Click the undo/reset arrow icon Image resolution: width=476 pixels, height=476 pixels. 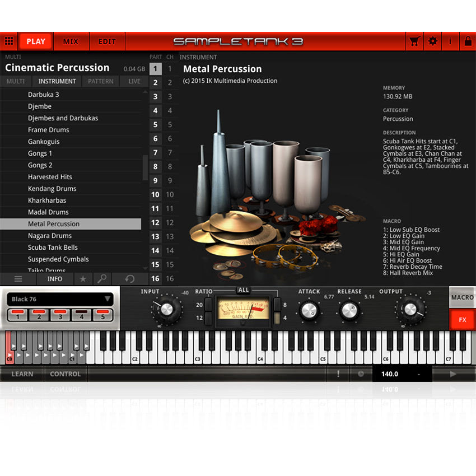pos(129,278)
